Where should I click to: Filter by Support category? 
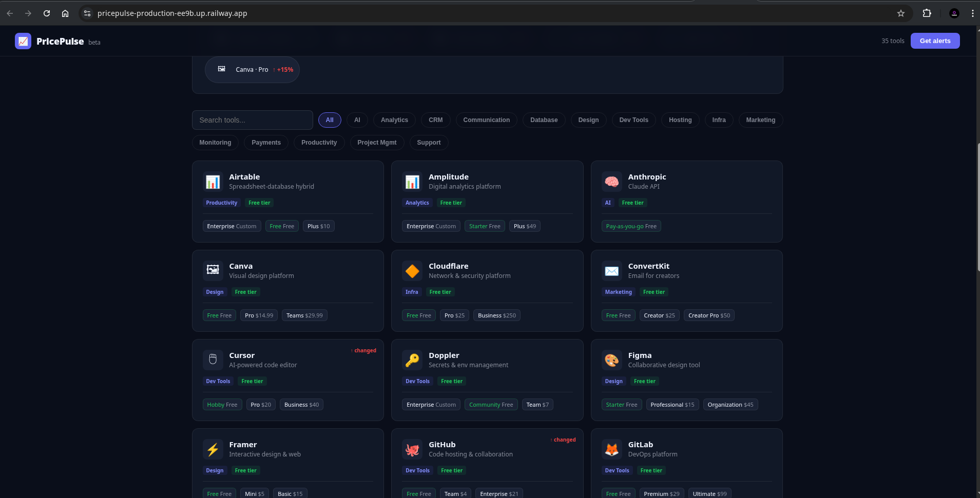pyautogui.click(x=429, y=143)
